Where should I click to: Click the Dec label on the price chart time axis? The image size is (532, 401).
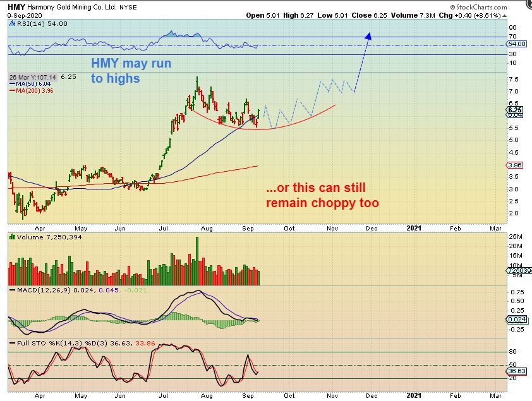tap(372, 229)
